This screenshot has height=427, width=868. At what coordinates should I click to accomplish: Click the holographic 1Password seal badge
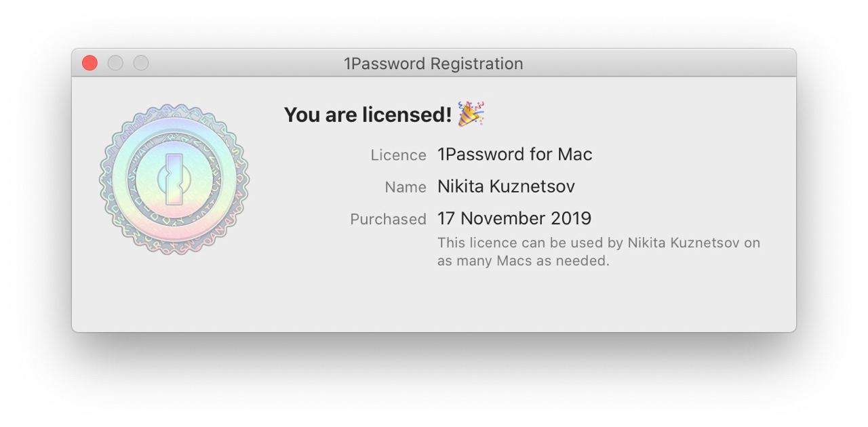click(x=174, y=180)
